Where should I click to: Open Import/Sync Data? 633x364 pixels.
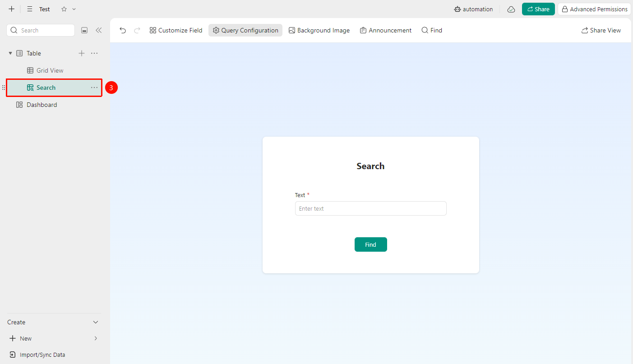[37, 355]
